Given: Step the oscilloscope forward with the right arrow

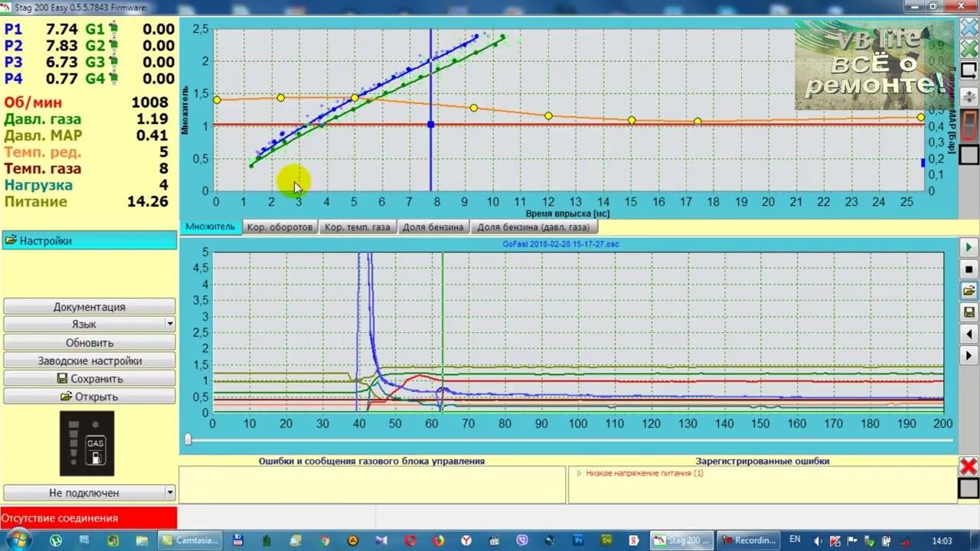Looking at the screenshot, I should [969, 355].
